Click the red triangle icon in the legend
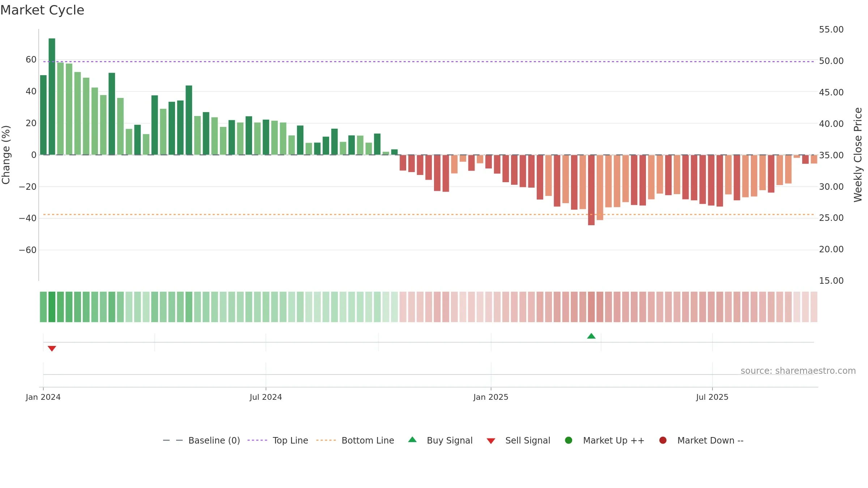This screenshot has height=488, width=868. click(491, 441)
